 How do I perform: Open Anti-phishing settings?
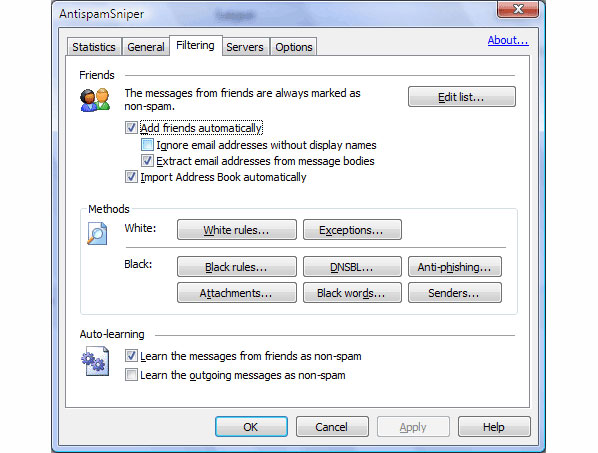[455, 267]
